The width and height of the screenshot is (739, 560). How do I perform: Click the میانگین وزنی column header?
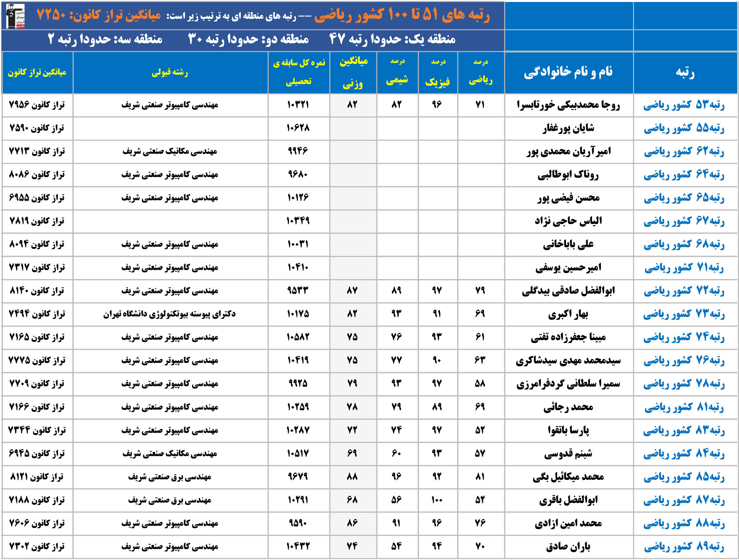[x=353, y=72]
